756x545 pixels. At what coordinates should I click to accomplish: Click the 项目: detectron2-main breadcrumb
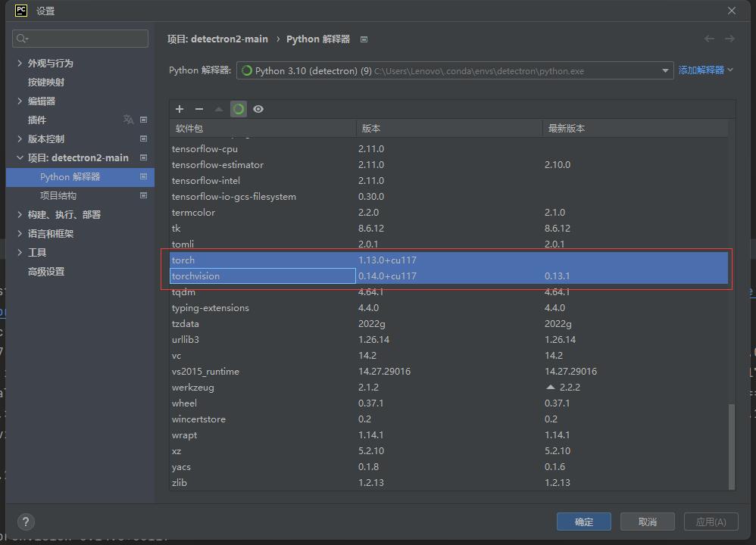[217, 39]
